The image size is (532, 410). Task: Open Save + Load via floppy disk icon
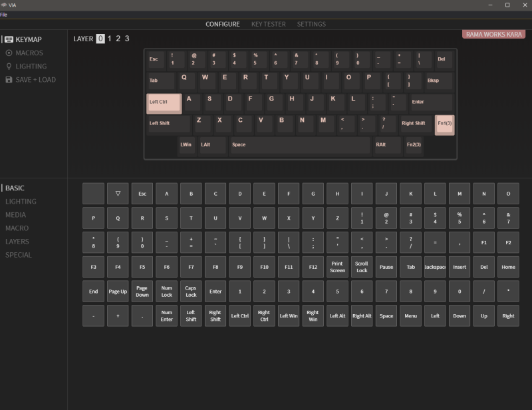8,79
